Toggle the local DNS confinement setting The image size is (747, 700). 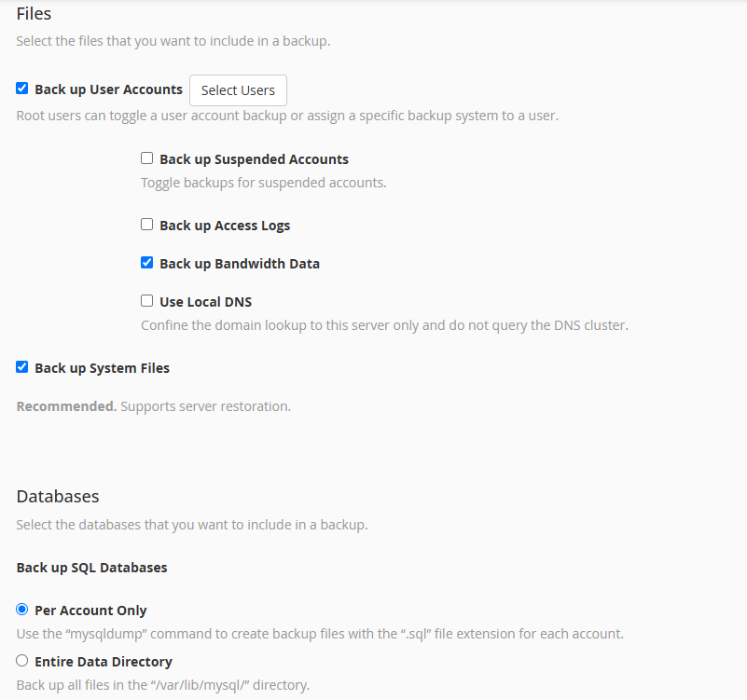pyautogui.click(x=146, y=300)
